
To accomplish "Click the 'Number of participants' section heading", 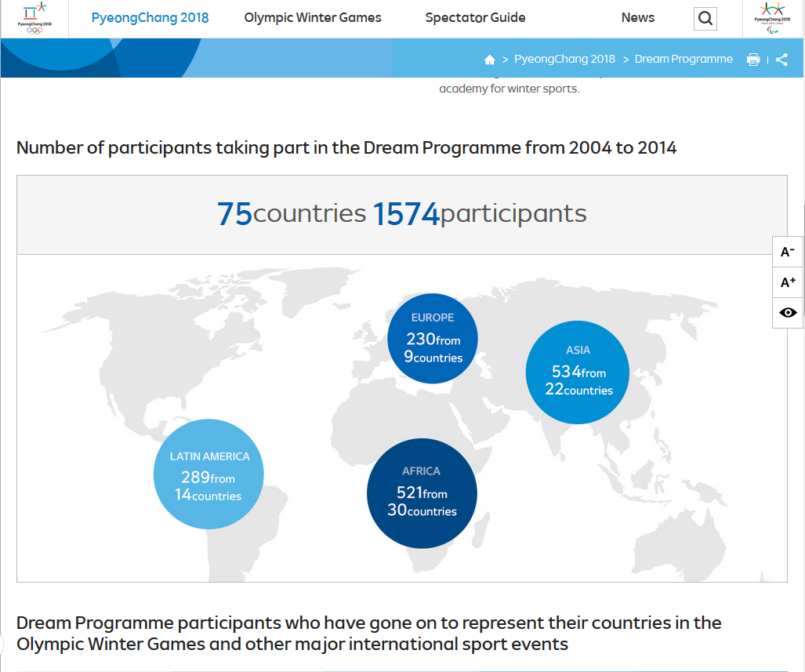I will coord(346,148).
